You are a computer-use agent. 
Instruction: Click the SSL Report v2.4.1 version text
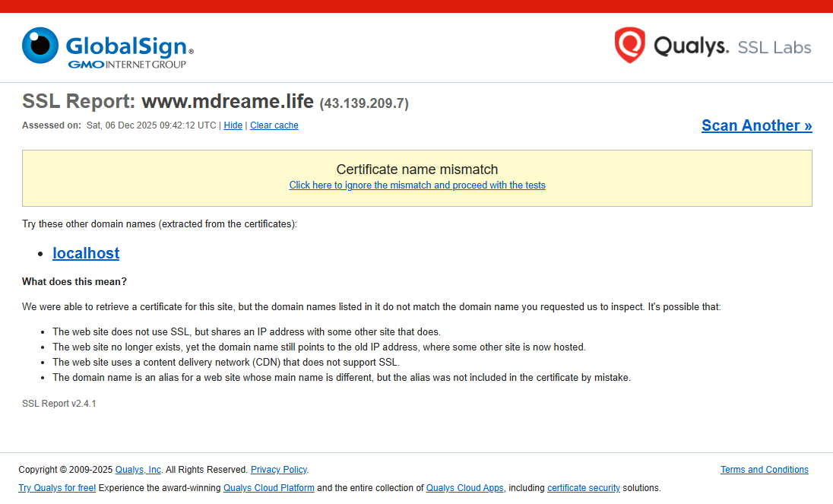coord(59,404)
